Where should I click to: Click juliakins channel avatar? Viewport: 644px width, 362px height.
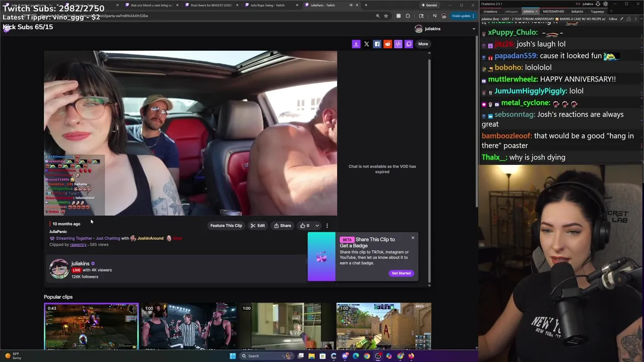[59, 269]
